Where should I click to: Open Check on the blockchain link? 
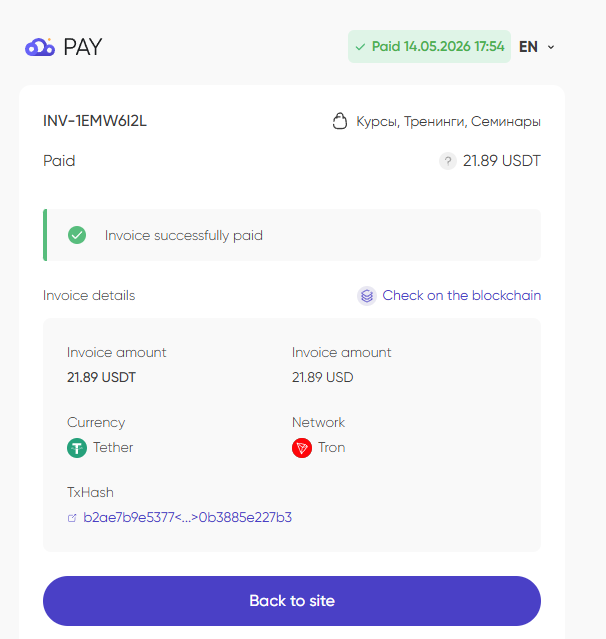(x=462, y=295)
